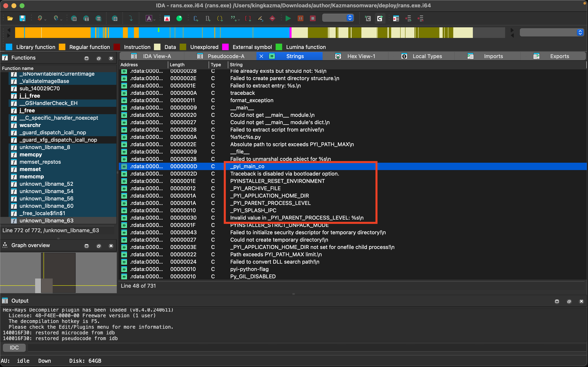
Task: Click the breakpoint list icon
Action: [396, 18]
